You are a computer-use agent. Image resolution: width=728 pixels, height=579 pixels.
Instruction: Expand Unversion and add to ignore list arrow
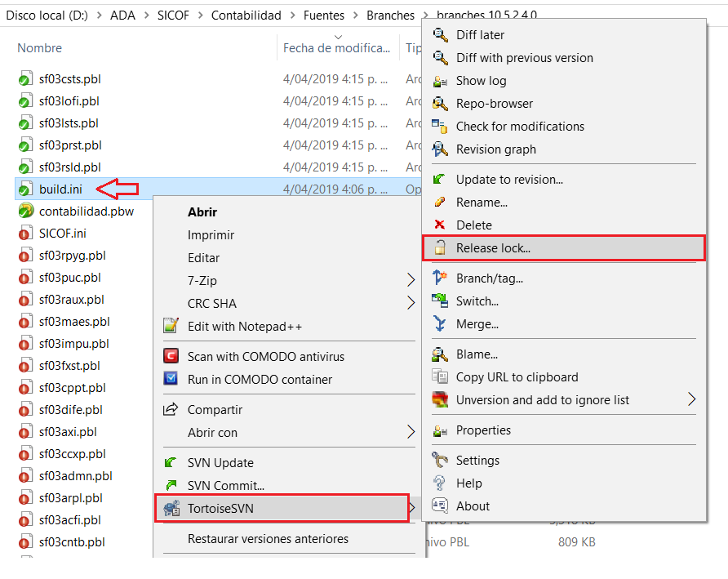click(x=692, y=400)
